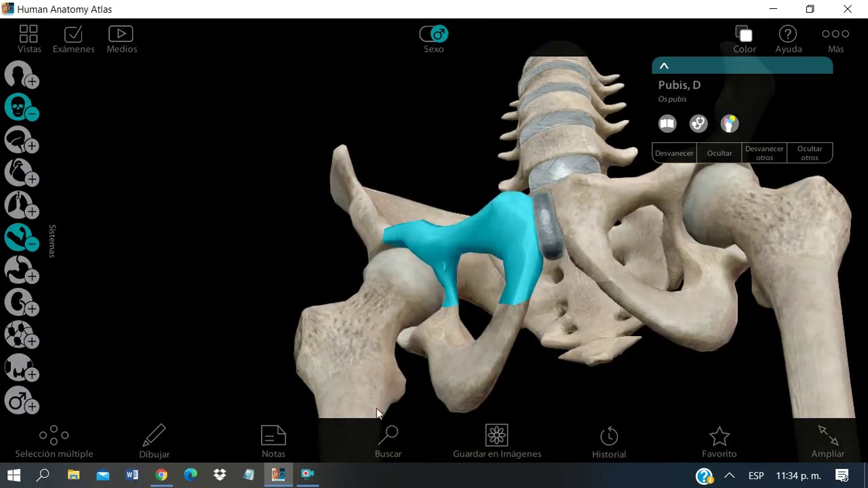
Task: Show the male reproductive system layer
Action: click(20, 400)
